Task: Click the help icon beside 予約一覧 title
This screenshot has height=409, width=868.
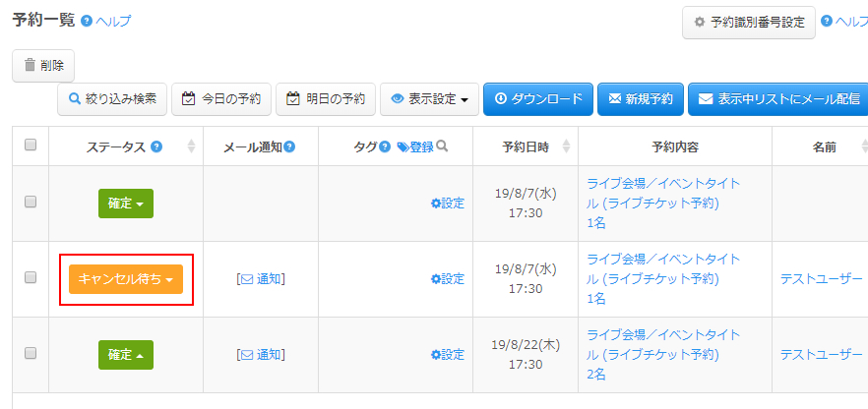Action: coord(87,21)
